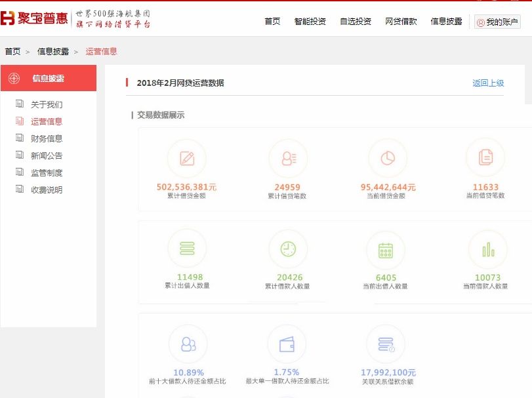Click the 当前借贷笔数 document icon
The width and height of the screenshot is (532, 398).
click(485, 157)
